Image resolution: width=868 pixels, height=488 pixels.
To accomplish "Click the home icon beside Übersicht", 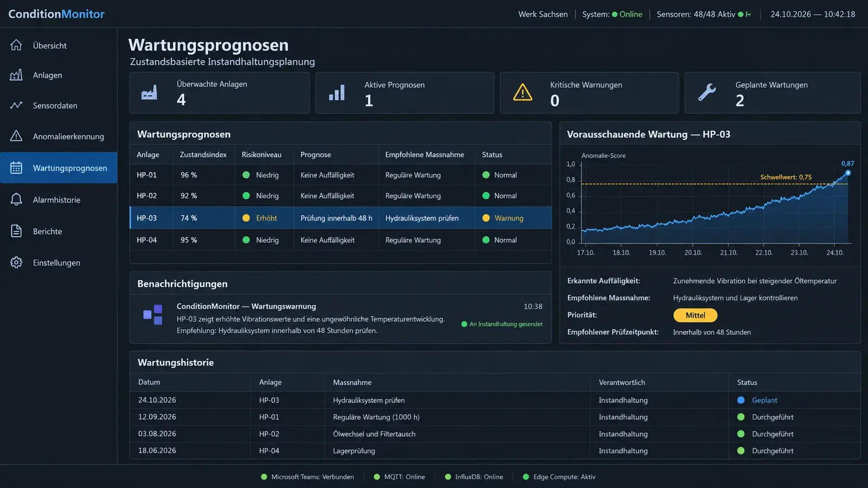I will [x=16, y=45].
